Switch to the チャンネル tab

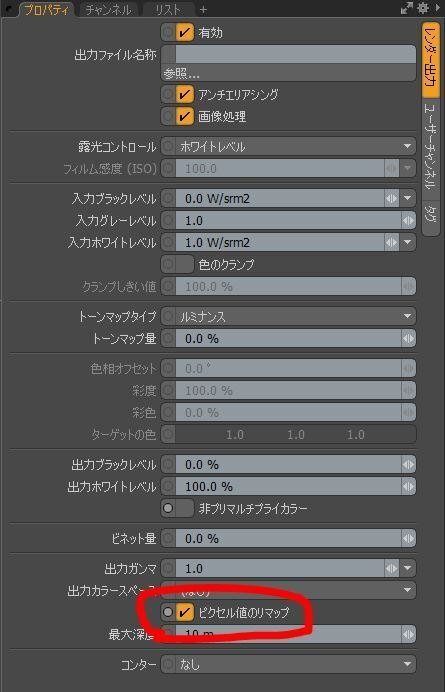click(x=108, y=9)
